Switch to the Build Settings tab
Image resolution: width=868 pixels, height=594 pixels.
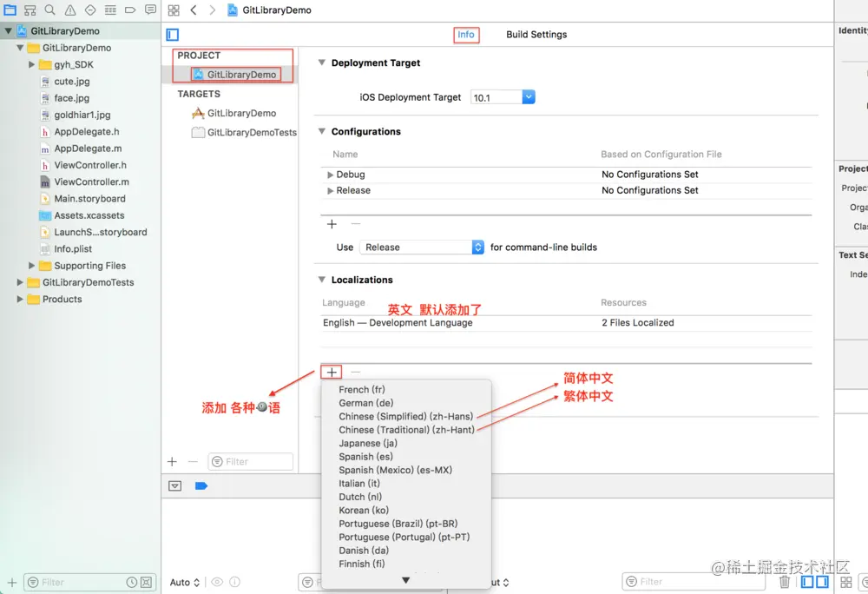[x=536, y=35]
